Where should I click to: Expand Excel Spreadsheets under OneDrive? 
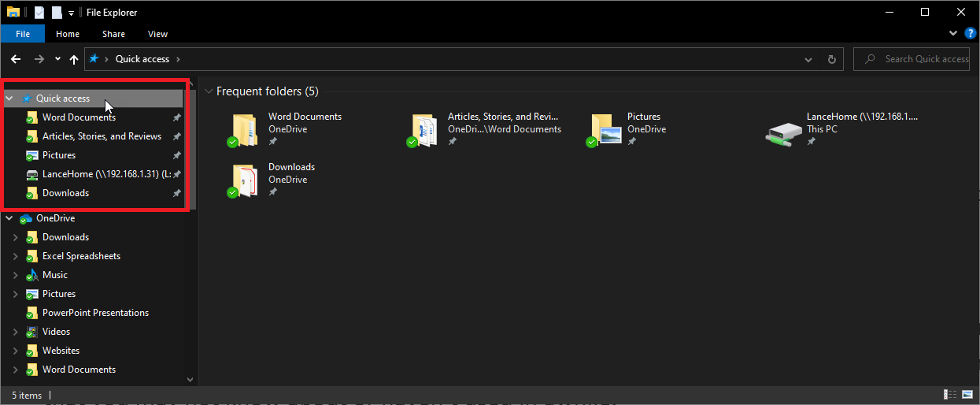pyautogui.click(x=15, y=256)
